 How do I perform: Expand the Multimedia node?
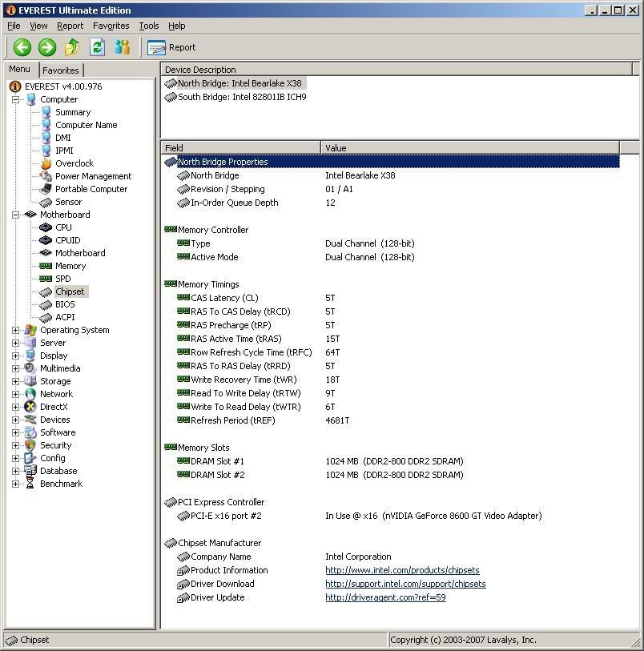(15, 368)
